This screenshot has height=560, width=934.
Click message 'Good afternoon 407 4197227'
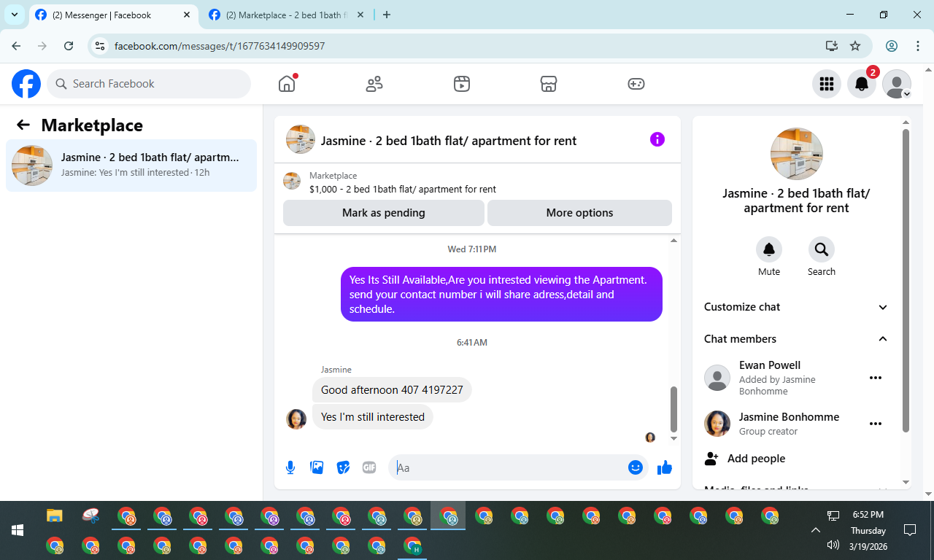(392, 390)
